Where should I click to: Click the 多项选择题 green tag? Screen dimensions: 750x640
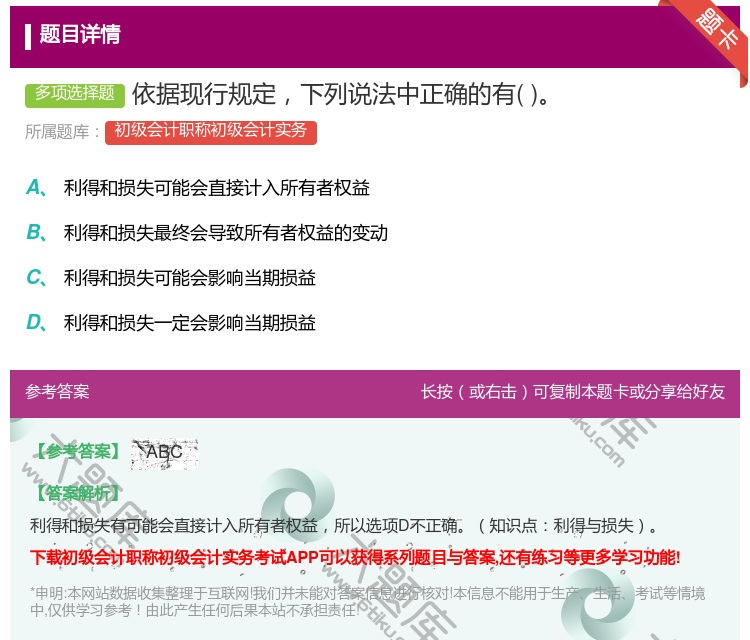pyautogui.click(x=75, y=94)
